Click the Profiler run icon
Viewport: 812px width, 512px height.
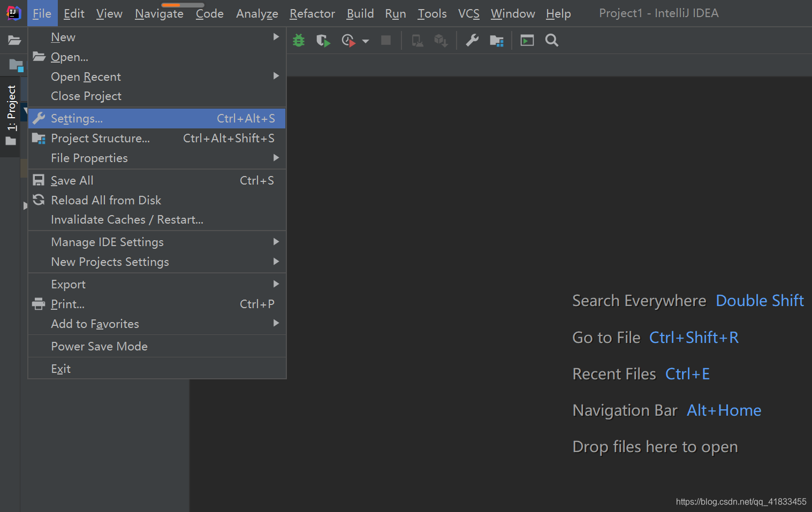[x=348, y=40]
